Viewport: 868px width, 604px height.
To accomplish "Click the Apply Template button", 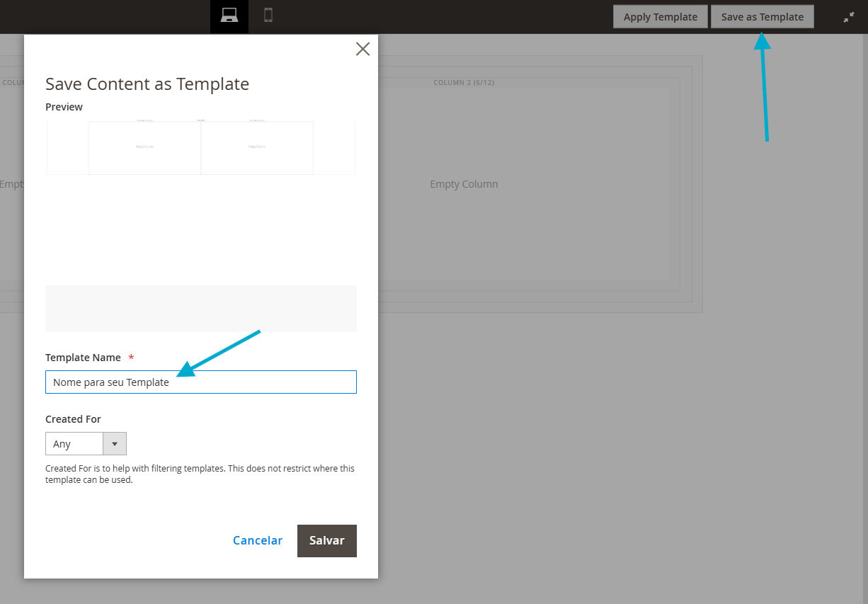I will 661,17.
